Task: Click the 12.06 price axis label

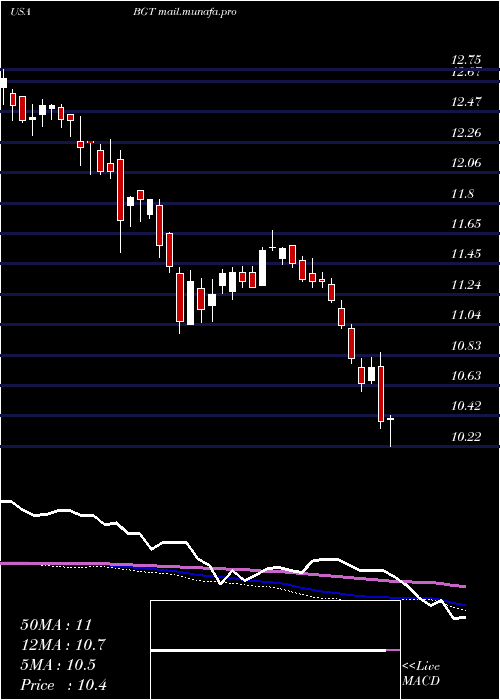Action: (466, 163)
